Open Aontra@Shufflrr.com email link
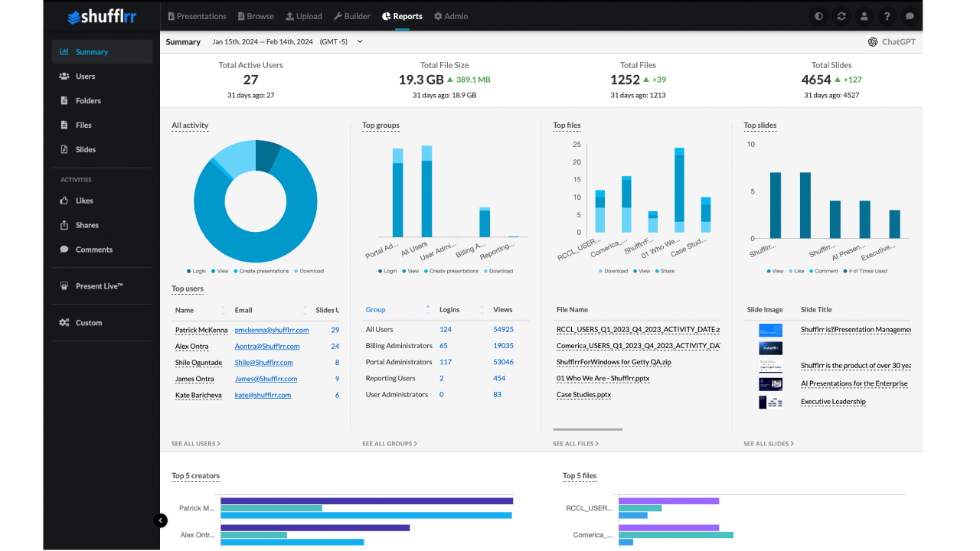Viewport: 980px width, 551px height. 267,347
